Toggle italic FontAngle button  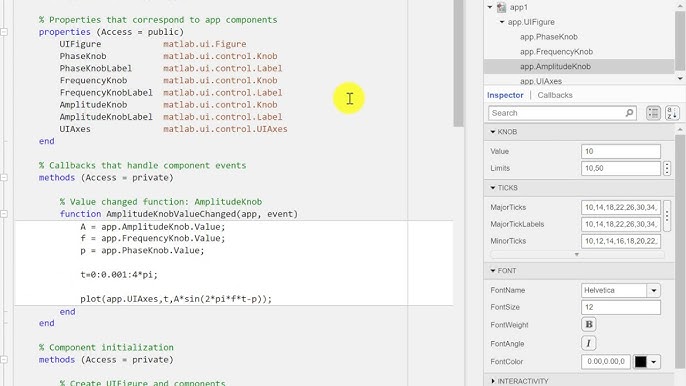(589, 344)
